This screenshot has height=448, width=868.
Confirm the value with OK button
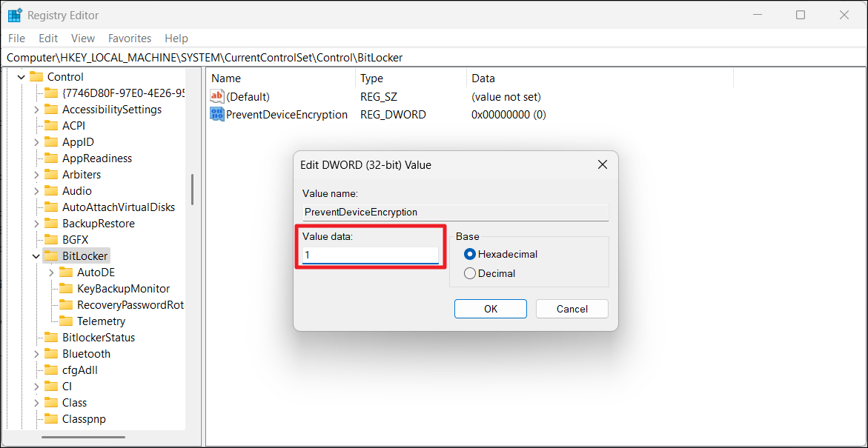pos(491,309)
